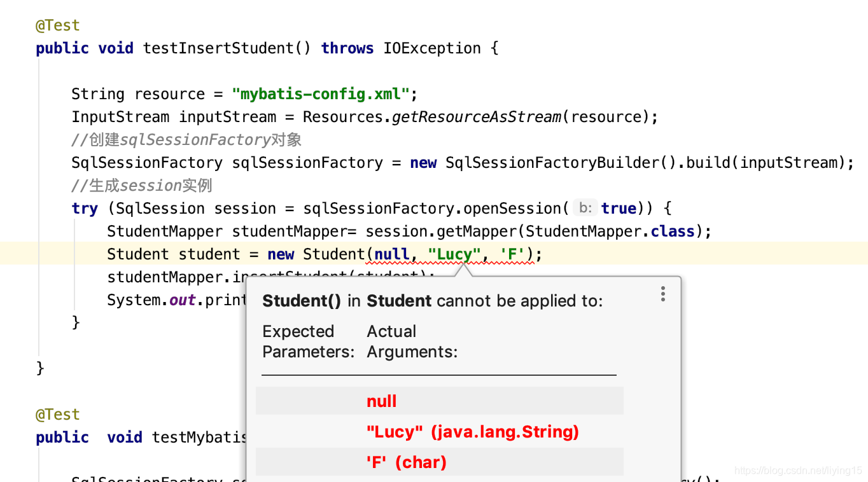
Task: Click the 'Actual Arguments:' column header
Action: 412,341
